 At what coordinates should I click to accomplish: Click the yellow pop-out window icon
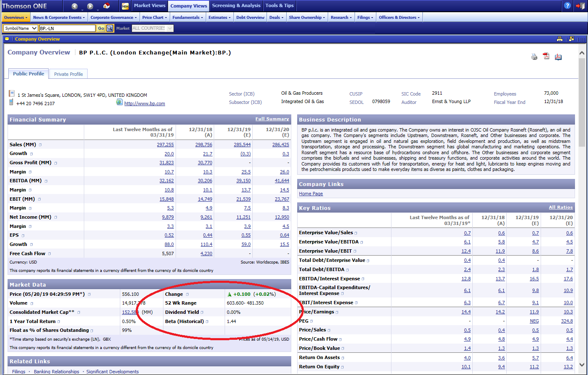571,39
